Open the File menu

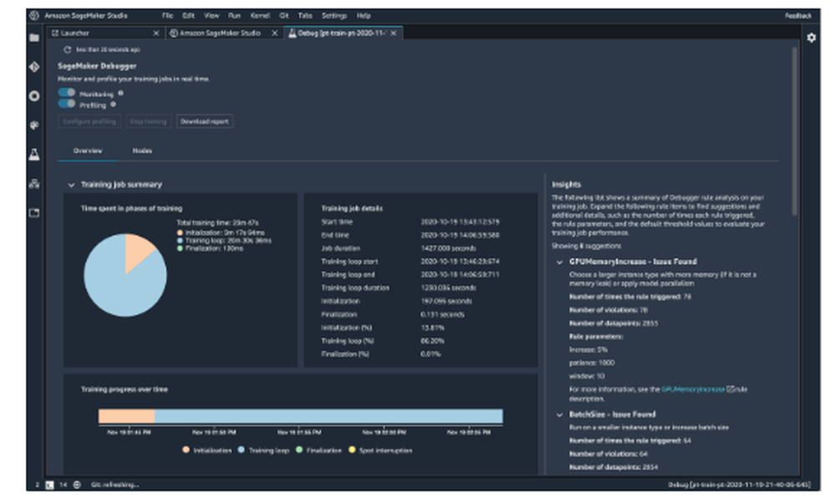(x=167, y=15)
